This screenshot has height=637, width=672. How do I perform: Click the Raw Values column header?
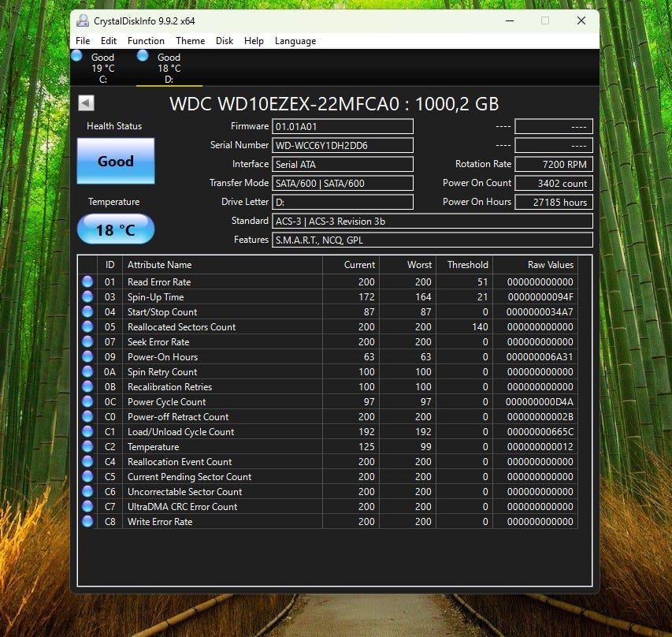coord(535,265)
